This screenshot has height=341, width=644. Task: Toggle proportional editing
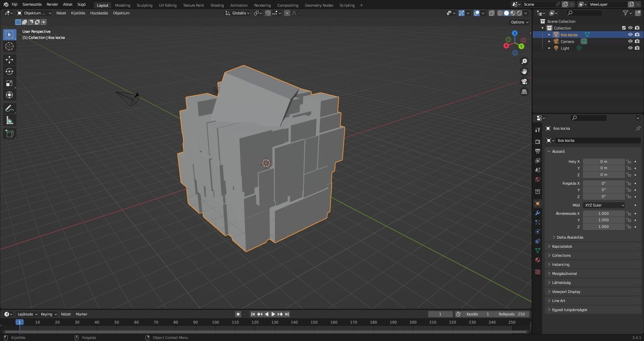[287, 13]
